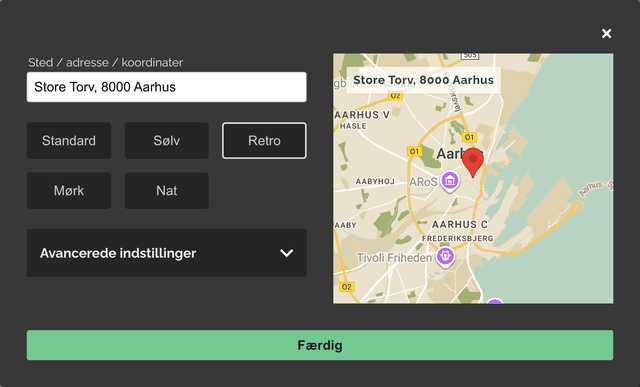Click the Færdig button
This screenshot has width=640, height=387.
(320, 345)
